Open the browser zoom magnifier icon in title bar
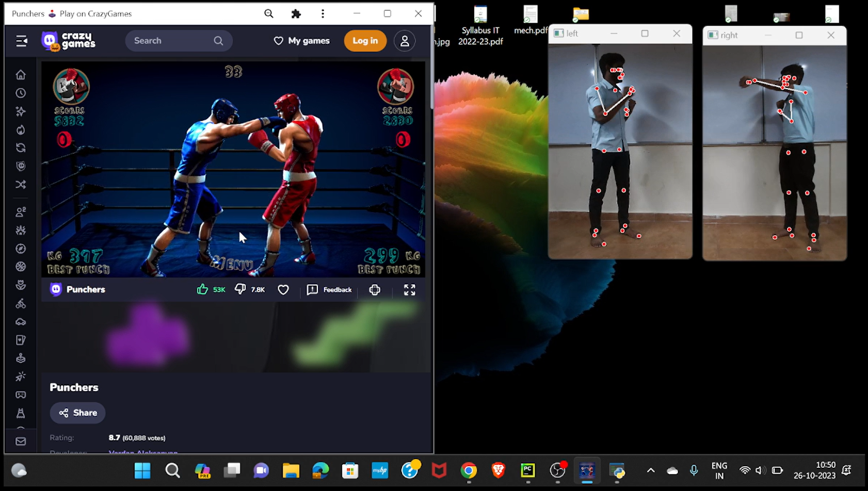Image resolution: width=868 pixels, height=491 pixels. click(269, 14)
